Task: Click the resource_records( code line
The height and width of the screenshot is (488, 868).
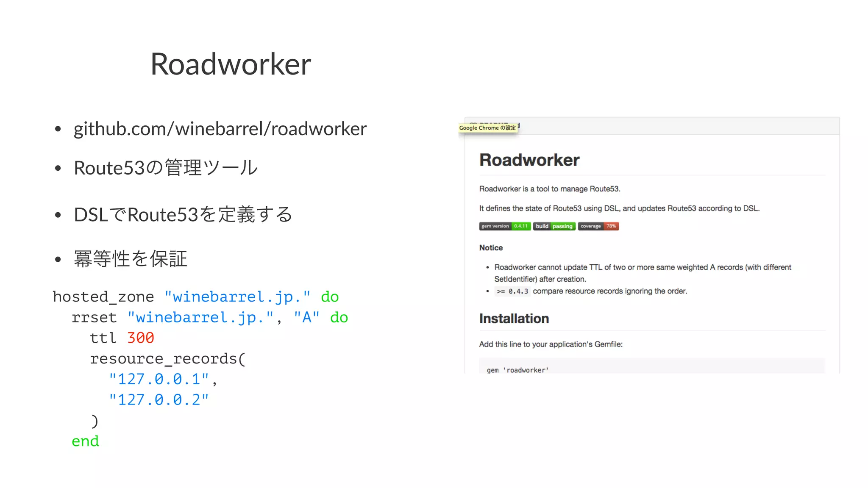Action: pyautogui.click(x=168, y=359)
